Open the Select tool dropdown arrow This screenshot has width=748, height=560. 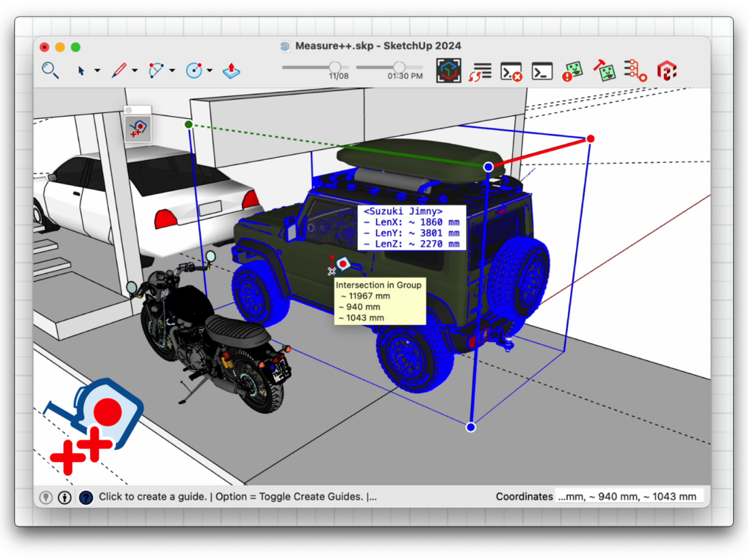[98, 71]
